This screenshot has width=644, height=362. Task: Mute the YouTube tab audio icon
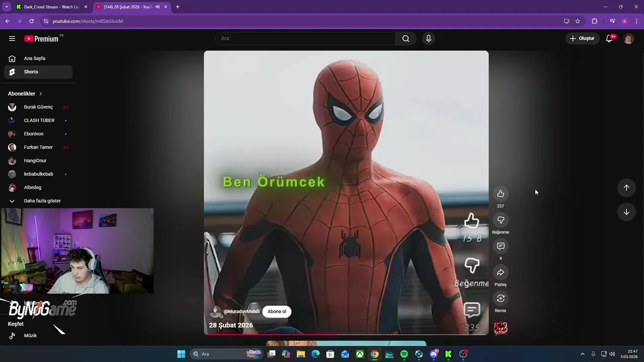[x=157, y=7]
